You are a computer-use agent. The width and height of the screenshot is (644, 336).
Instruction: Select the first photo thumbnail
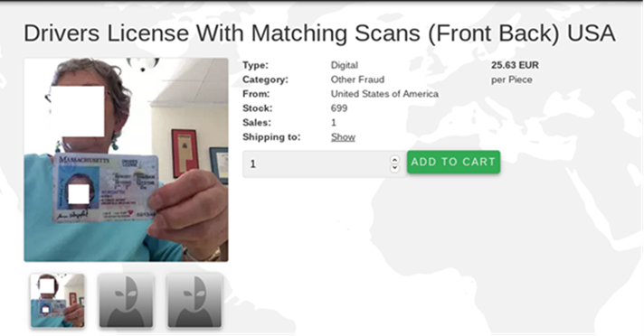[x=58, y=301]
